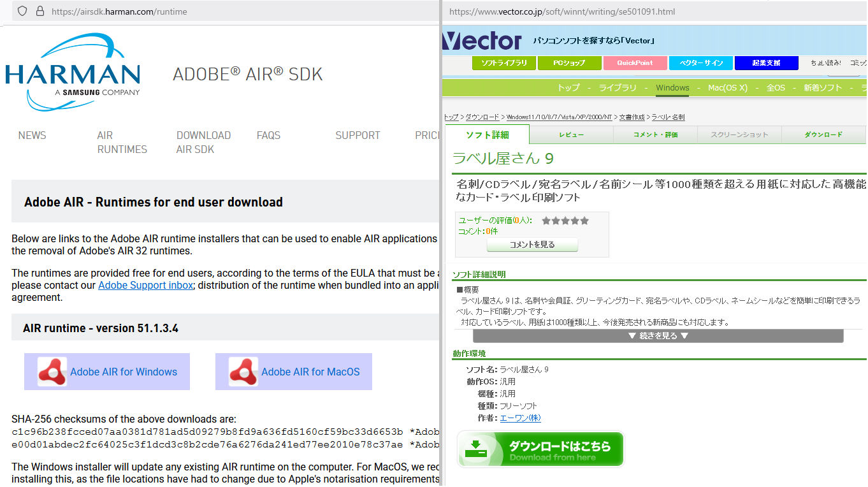Download Adobe AIR for Windows

click(107, 372)
